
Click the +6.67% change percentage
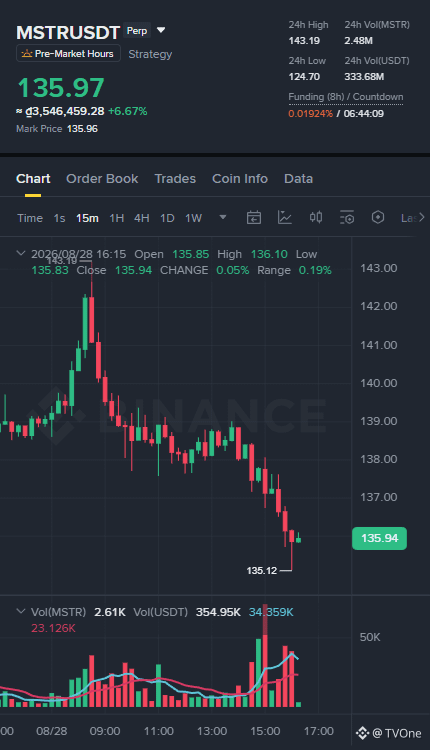(128, 111)
